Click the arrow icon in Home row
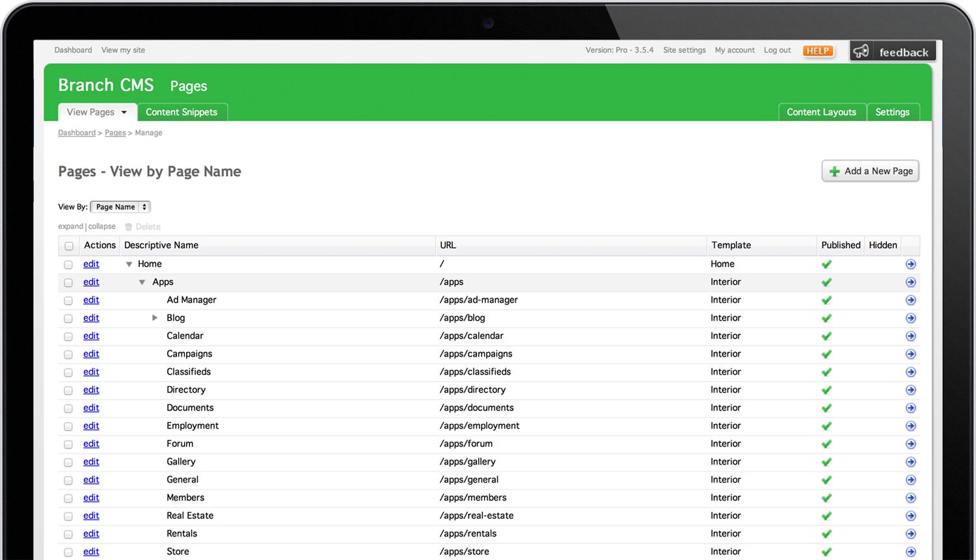This screenshot has width=976, height=560. coord(910,264)
